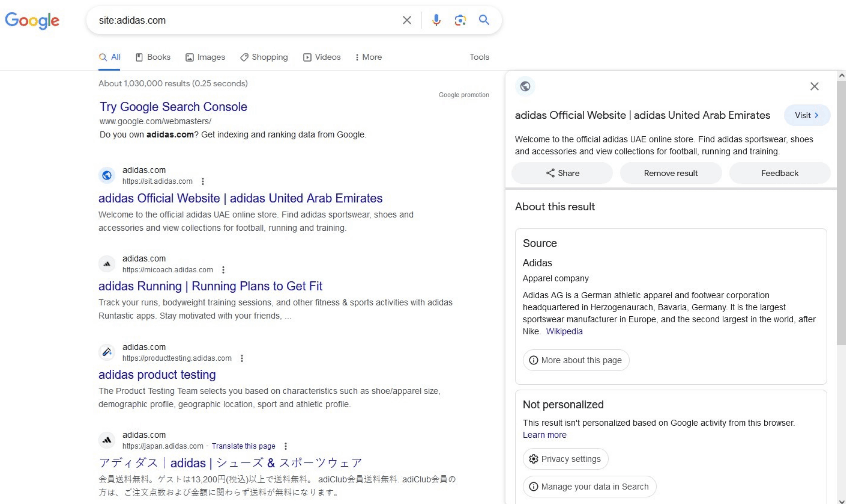Screen dimensions: 846x504
Task: Click inside the site:adidas.com search field
Action: click(x=240, y=20)
